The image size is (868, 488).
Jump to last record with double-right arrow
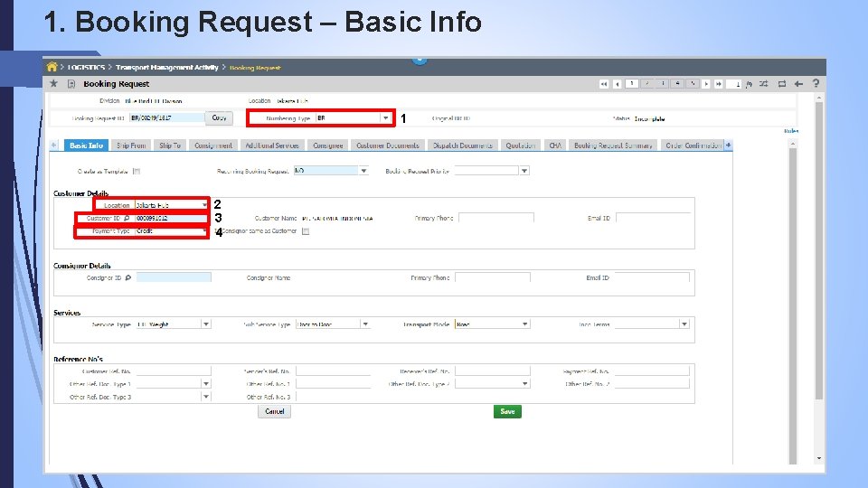point(718,84)
